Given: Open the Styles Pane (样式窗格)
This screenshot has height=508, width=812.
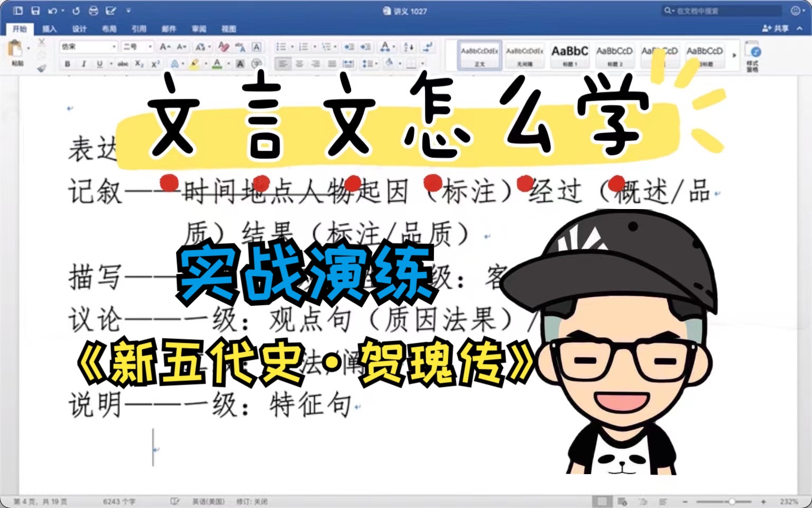Looking at the screenshot, I should tap(753, 56).
